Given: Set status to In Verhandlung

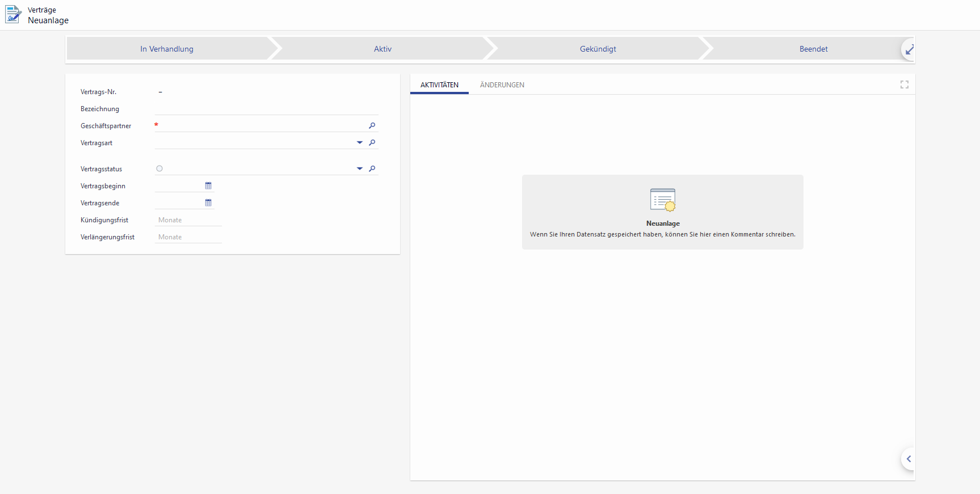Looking at the screenshot, I should pyautogui.click(x=167, y=49).
